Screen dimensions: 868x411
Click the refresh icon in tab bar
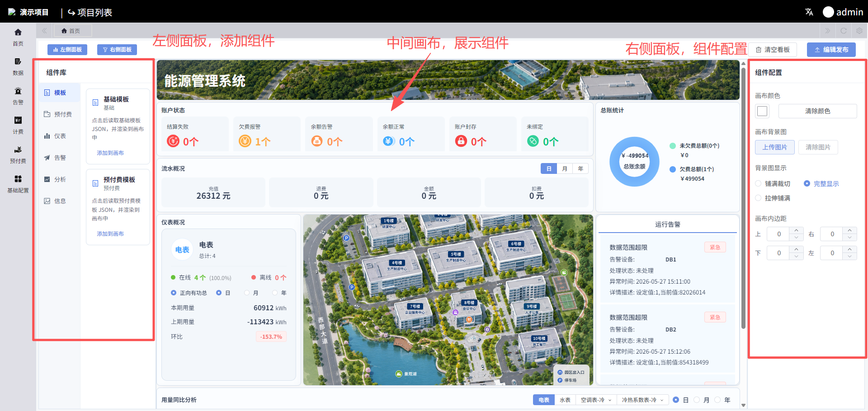pyautogui.click(x=844, y=31)
